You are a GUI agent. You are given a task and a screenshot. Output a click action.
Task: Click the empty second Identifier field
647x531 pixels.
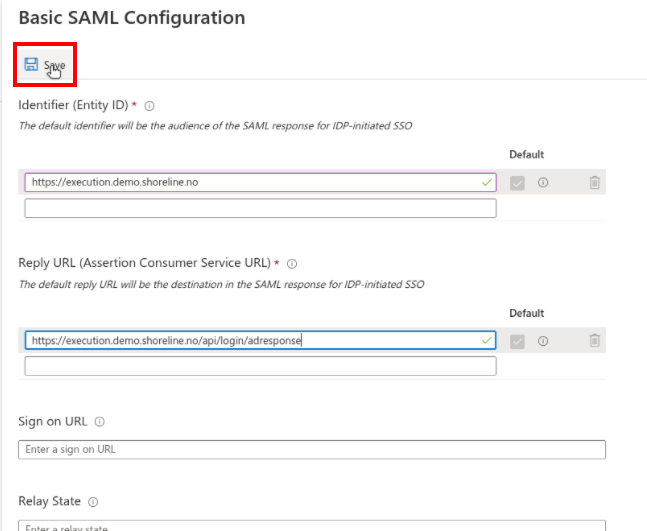click(260, 208)
